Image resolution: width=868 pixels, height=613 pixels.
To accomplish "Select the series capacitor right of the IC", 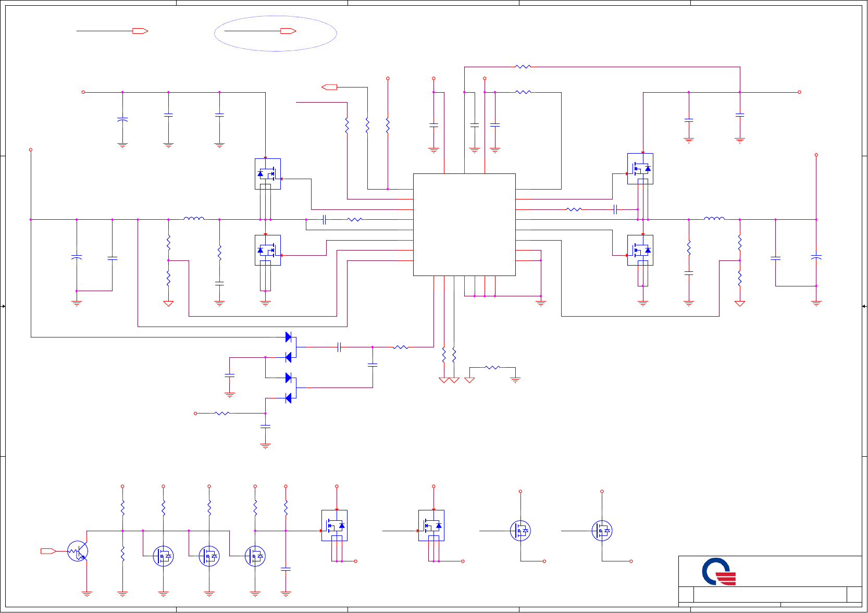I will click(x=615, y=209).
